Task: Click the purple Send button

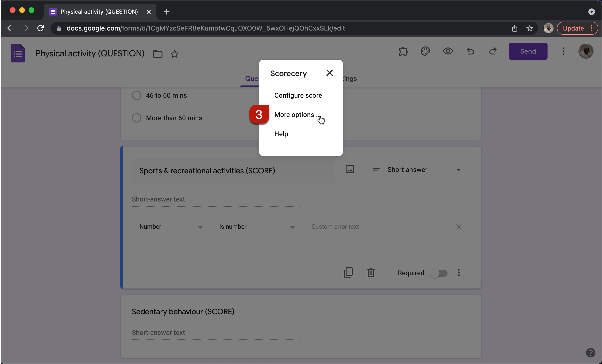Action: [x=528, y=51]
